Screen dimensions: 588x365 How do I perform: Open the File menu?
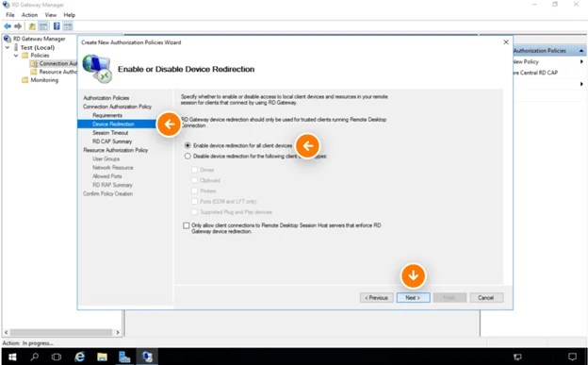pos(10,15)
